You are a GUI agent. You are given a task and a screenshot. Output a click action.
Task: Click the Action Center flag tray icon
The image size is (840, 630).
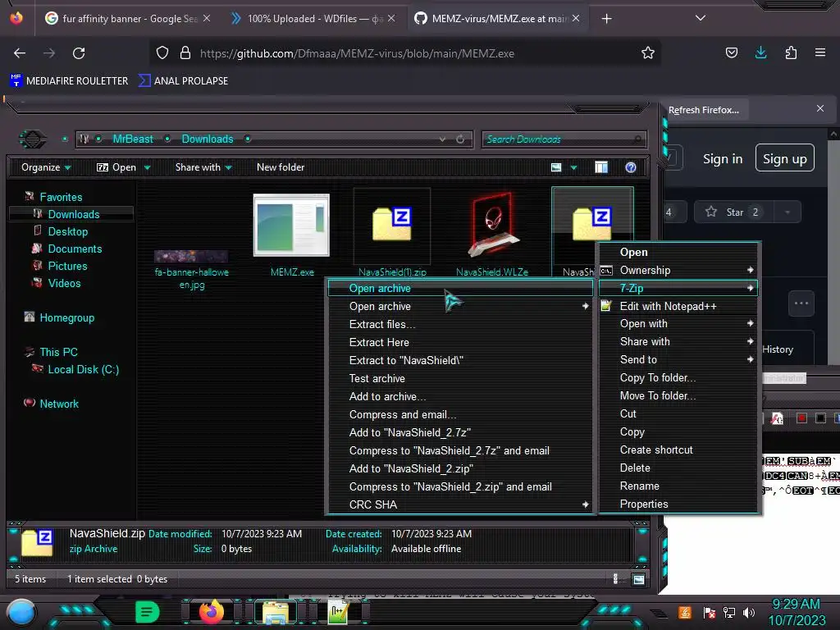(710, 612)
